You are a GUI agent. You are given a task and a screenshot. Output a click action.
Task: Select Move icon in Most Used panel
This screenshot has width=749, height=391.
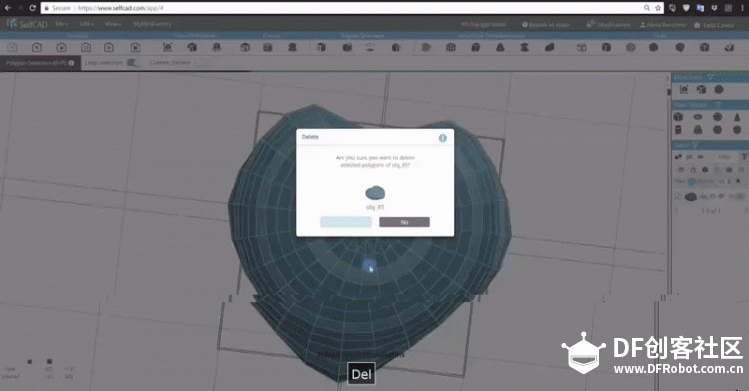(684, 89)
